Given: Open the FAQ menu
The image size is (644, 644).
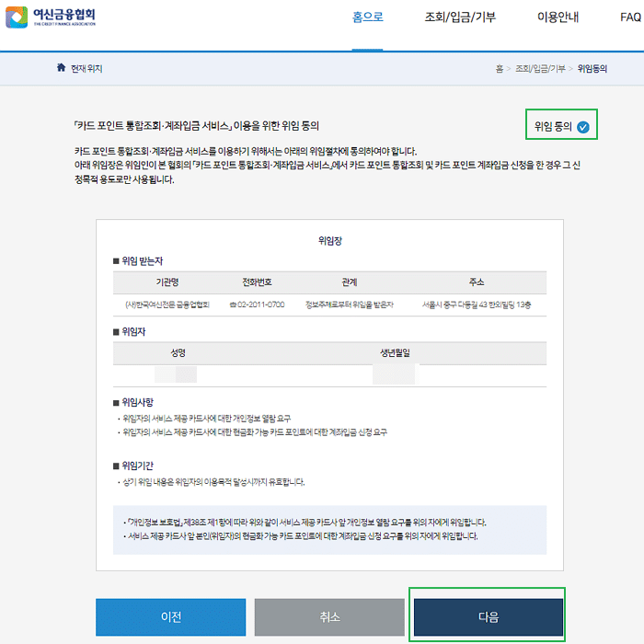Looking at the screenshot, I should tap(630, 17).
